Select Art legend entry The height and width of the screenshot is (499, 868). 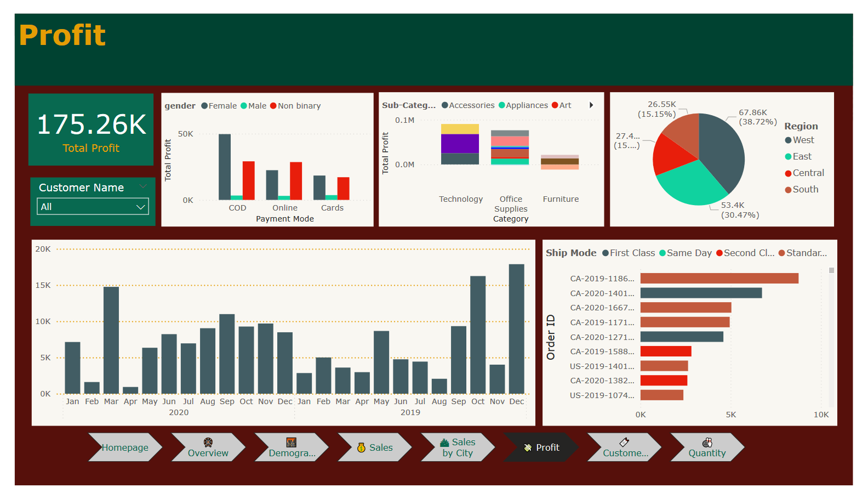tap(562, 105)
